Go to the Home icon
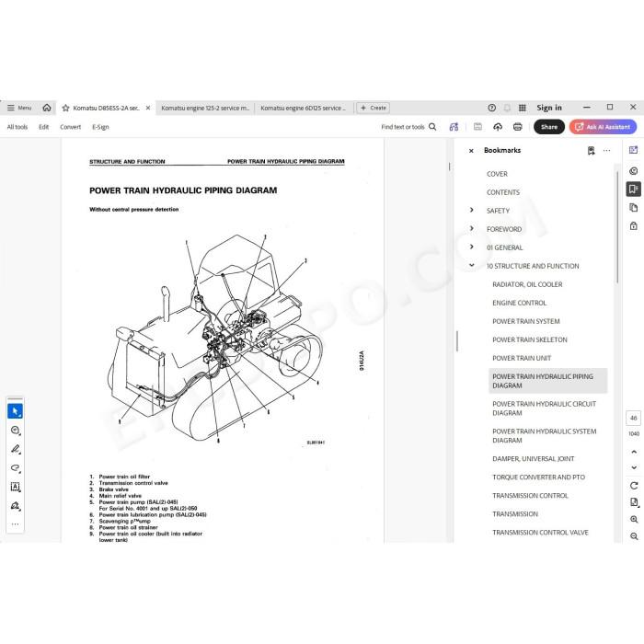Image resolution: width=644 pixels, height=644 pixels. (47, 108)
